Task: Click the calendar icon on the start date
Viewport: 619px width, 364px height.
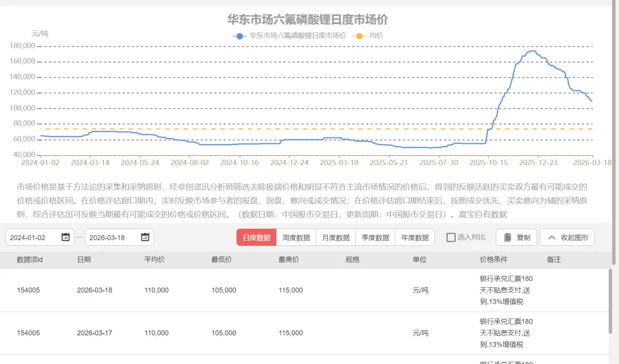Action: point(66,237)
